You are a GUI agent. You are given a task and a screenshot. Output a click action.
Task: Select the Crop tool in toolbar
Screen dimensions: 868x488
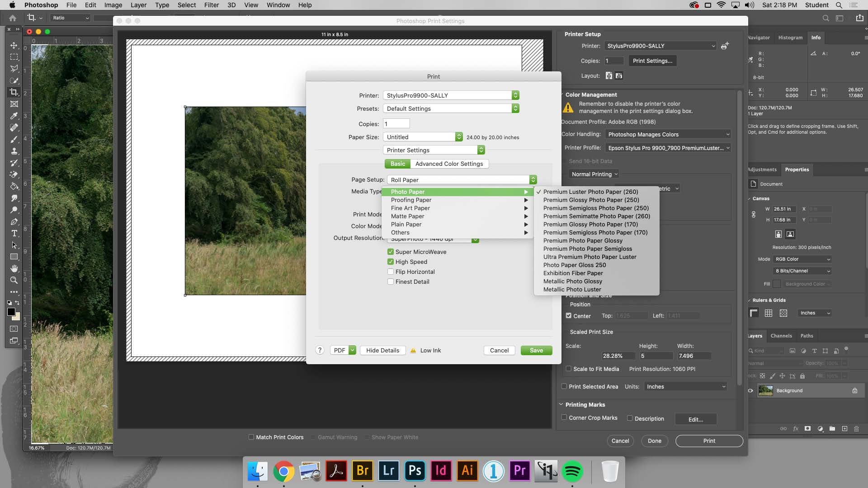(14, 92)
